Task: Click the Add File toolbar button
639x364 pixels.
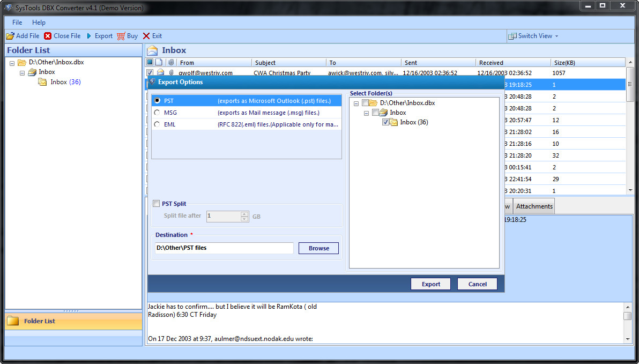Action: 23,36
